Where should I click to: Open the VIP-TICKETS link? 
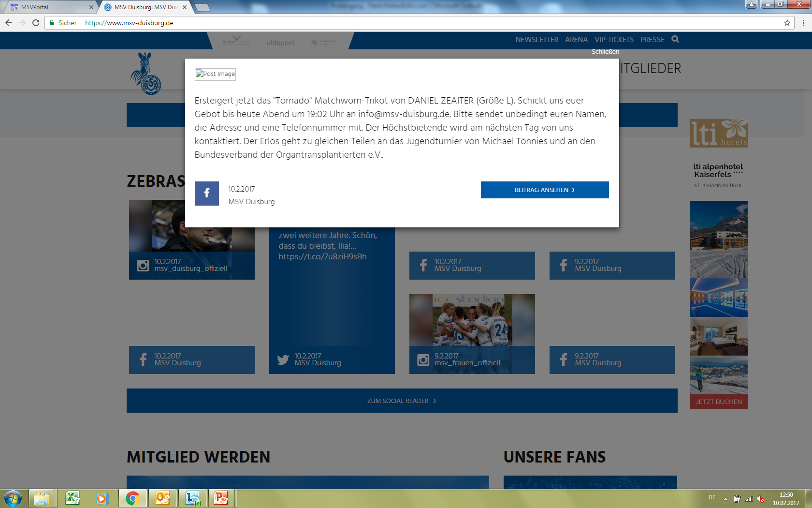(614, 40)
